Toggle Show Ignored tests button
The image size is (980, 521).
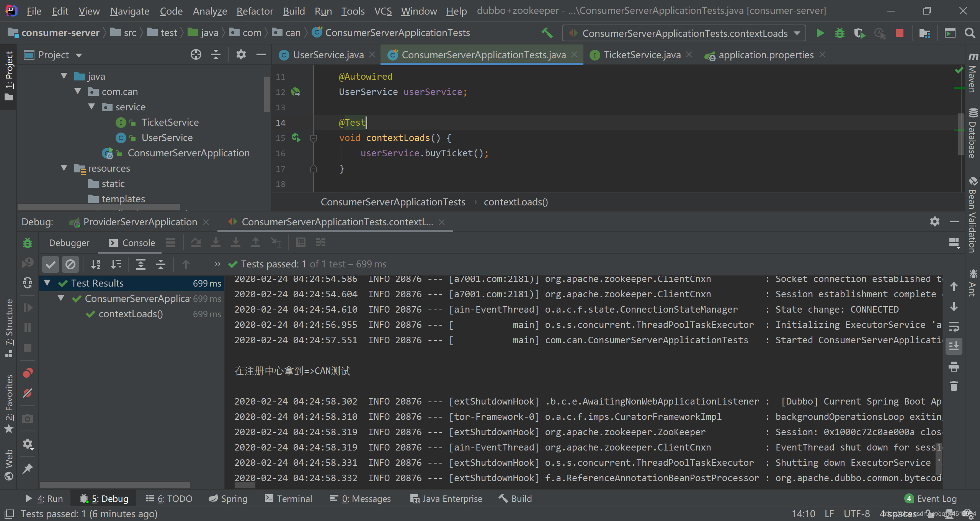tap(70, 264)
